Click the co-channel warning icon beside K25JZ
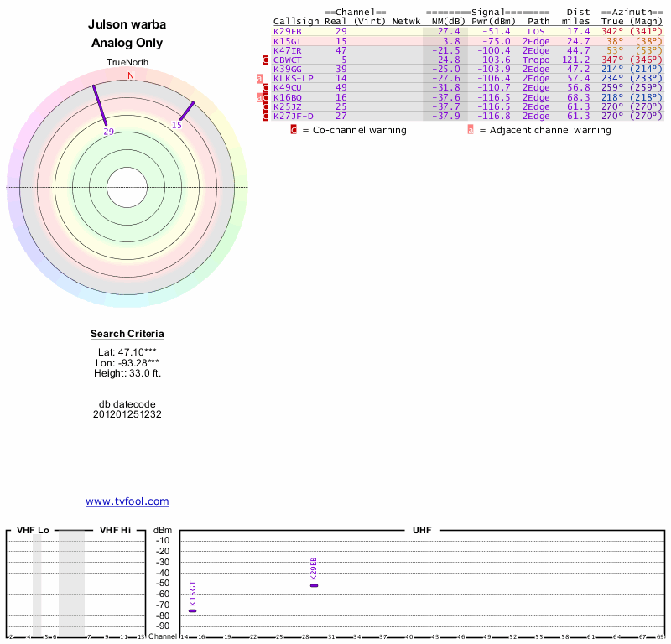Viewport: 671px width, 644px height. click(266, 107)
